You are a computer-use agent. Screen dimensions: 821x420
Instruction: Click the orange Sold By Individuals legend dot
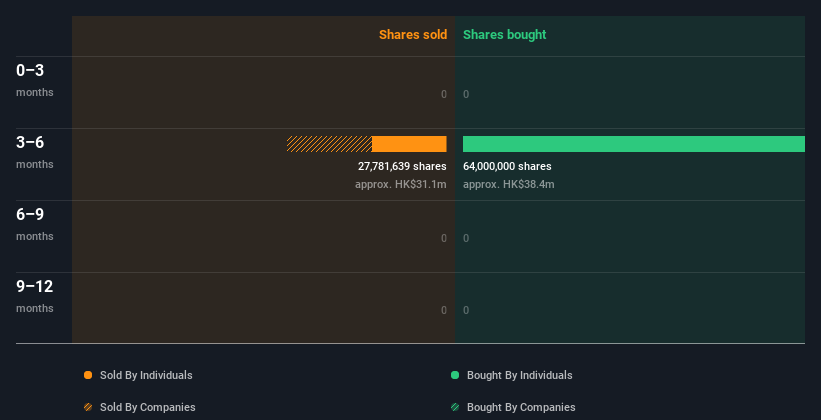tap(88, 375)
